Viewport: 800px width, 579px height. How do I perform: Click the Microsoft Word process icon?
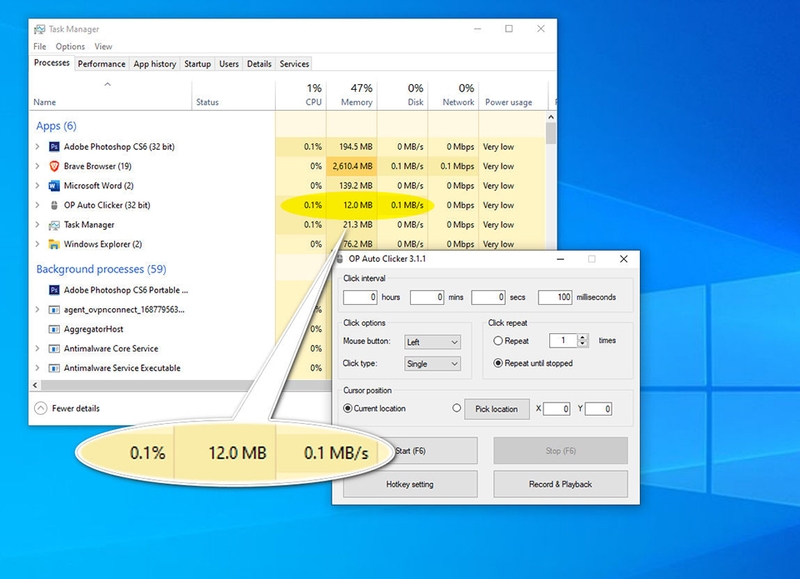[55, 186]
